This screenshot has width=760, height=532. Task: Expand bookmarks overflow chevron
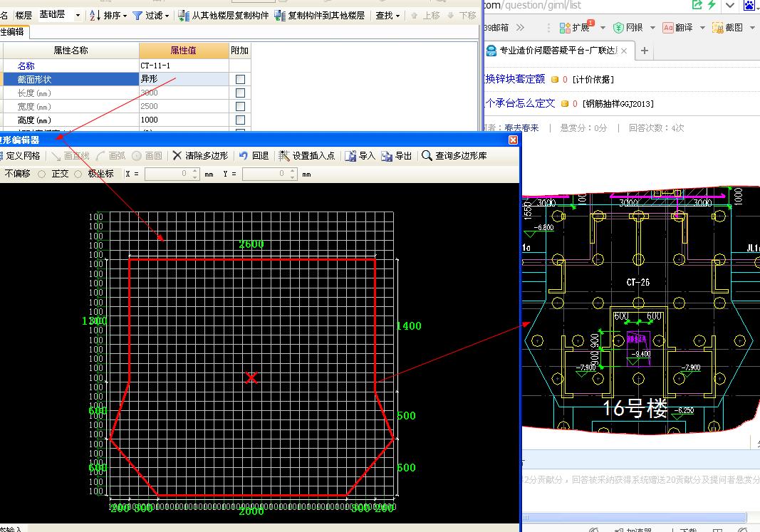pos(520,28)
